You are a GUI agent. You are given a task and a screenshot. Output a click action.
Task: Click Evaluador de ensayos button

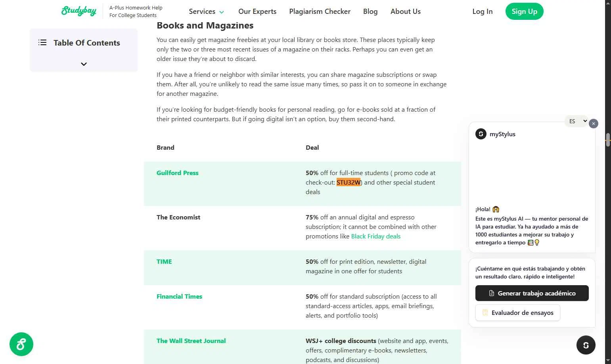pyautogui.click(x=518, y=313)
